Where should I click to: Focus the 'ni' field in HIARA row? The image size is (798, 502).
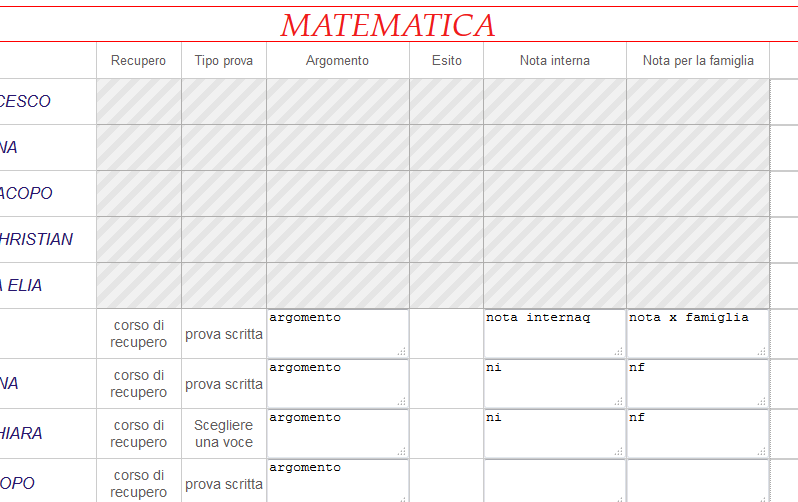(555, 433)
